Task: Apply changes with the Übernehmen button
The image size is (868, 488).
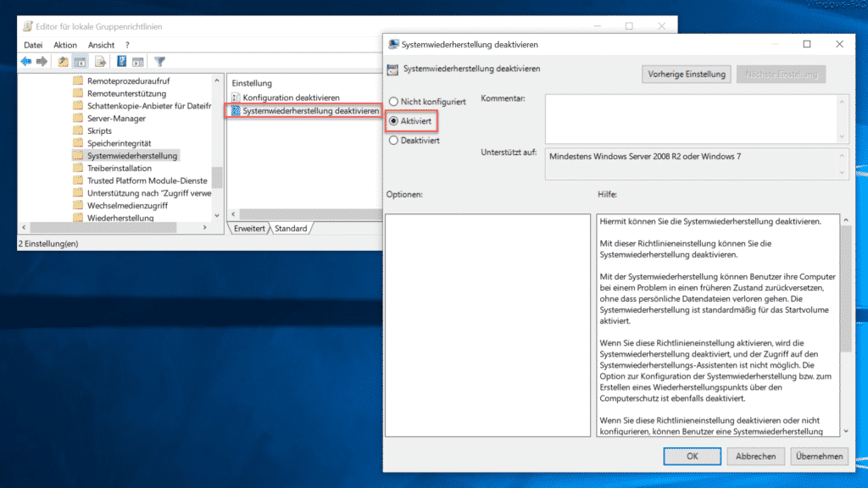Action: tap(819, 456)
